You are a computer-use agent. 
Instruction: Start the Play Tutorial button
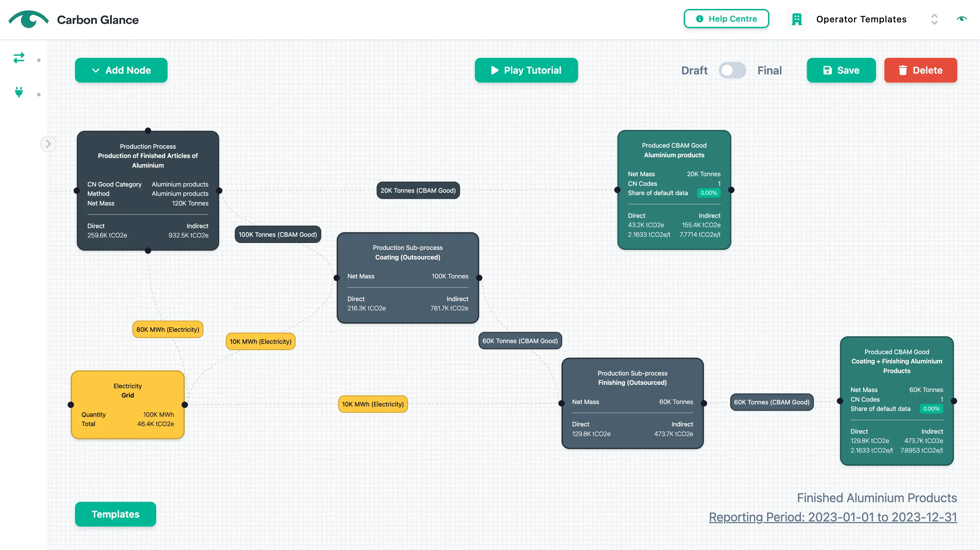tap(526, 70)
